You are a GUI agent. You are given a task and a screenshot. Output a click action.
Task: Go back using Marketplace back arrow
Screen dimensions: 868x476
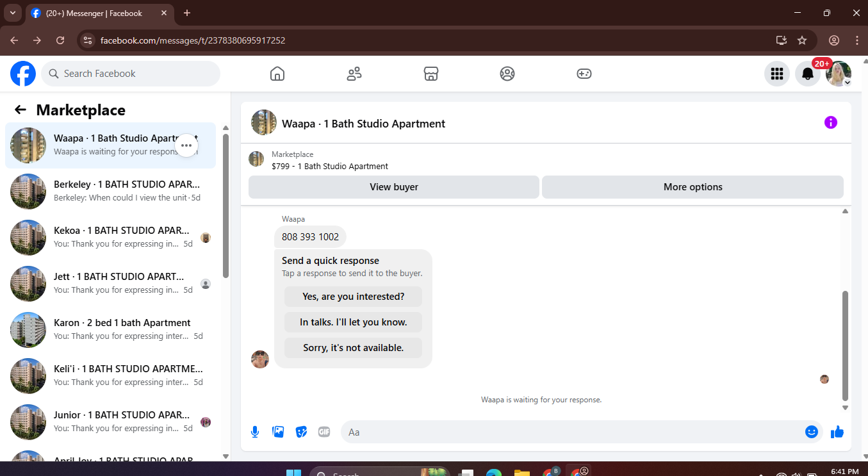20,110
